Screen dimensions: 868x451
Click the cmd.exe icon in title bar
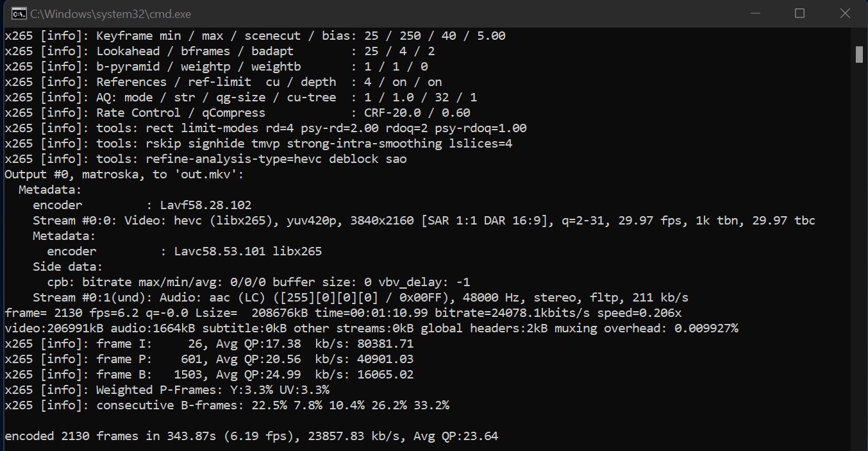click(19, 13)
